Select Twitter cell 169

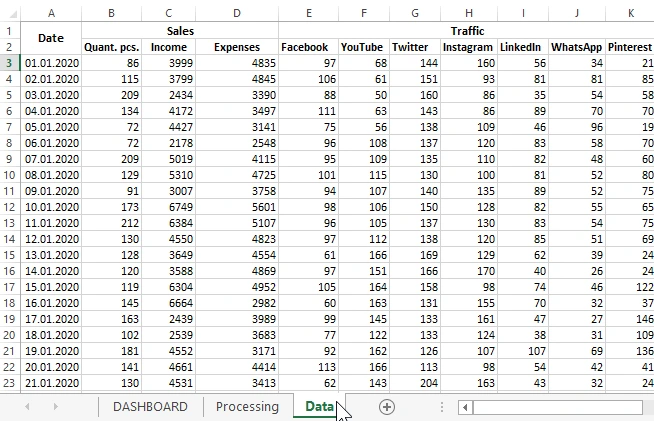click(415, 255)
